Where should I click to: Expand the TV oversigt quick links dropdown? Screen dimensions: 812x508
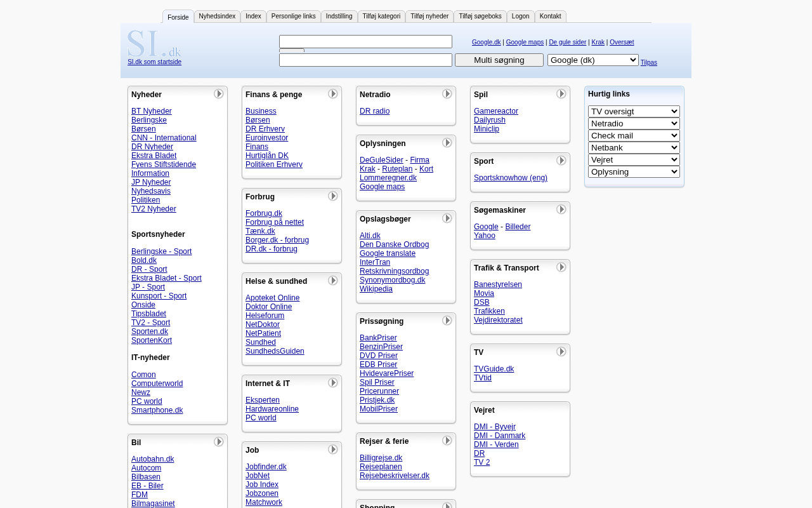click(x=634, y=111)
